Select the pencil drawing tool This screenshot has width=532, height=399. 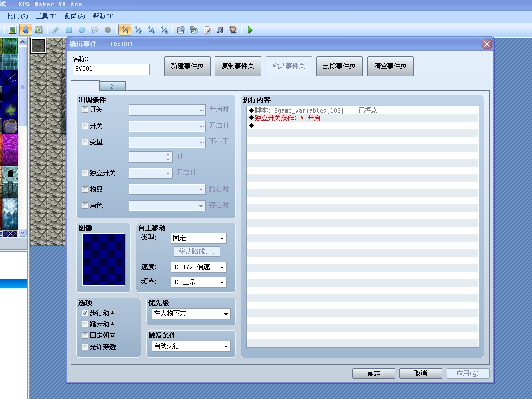click(56, 30)
